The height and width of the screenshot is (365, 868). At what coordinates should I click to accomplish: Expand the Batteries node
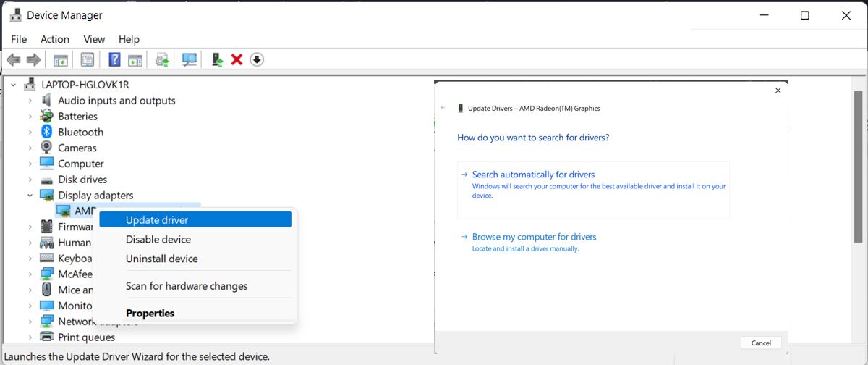pyautogui.click(x=30, y=117)
